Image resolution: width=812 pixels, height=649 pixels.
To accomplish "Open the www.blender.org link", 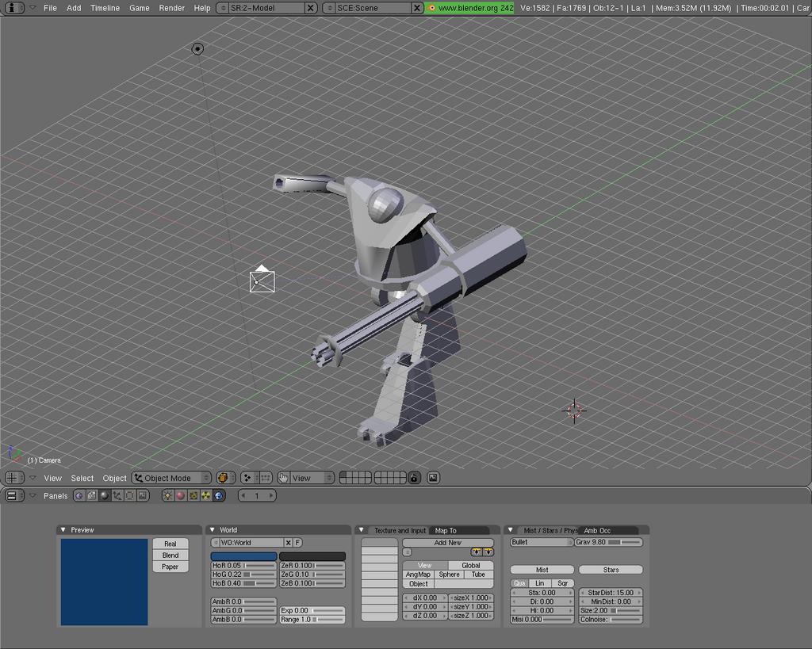I will 469,8.
